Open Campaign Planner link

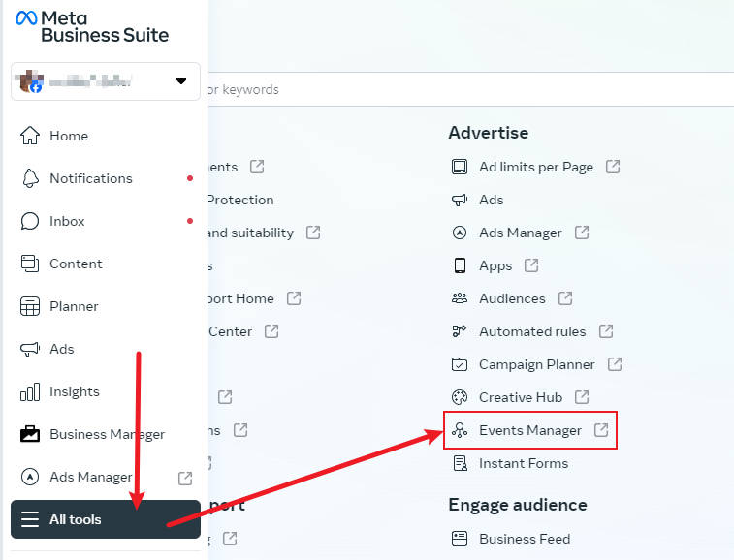(536, 364)
